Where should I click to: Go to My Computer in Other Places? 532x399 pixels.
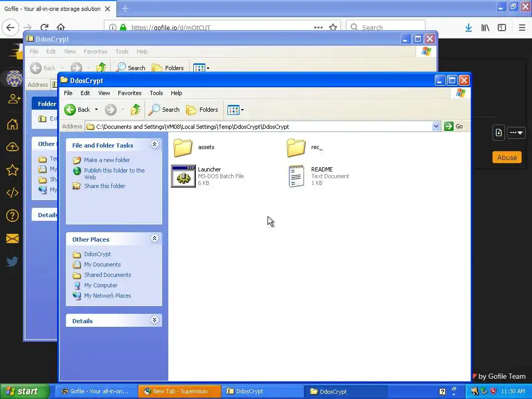click(101, 285)
